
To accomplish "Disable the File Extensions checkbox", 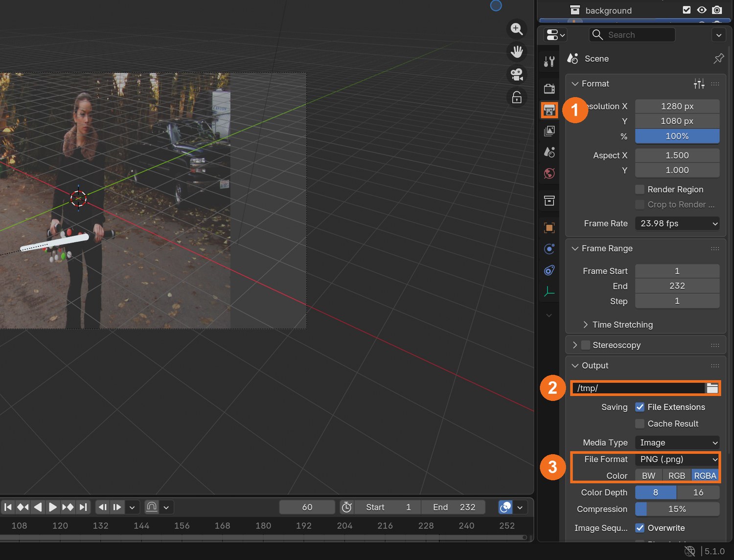I will 640,407.
